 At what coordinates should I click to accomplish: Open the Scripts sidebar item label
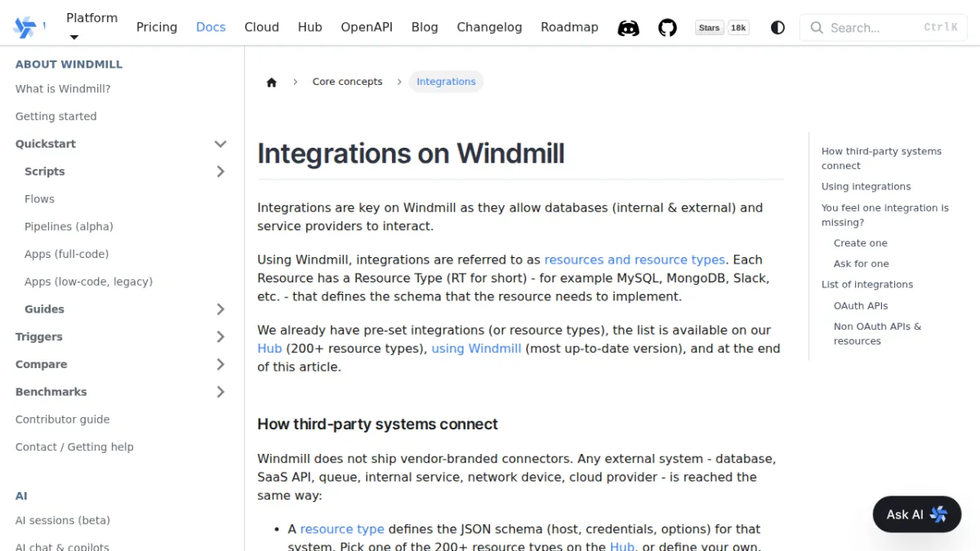coord(45,171)
